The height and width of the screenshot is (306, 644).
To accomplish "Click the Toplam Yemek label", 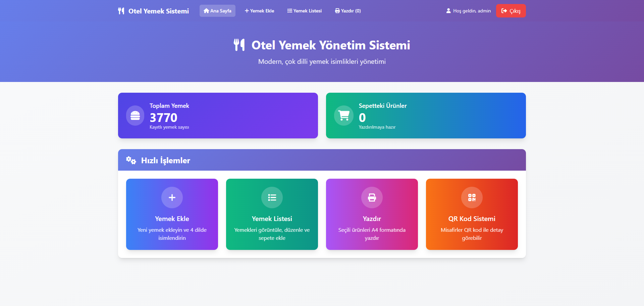I will click(x=169, y=106).
